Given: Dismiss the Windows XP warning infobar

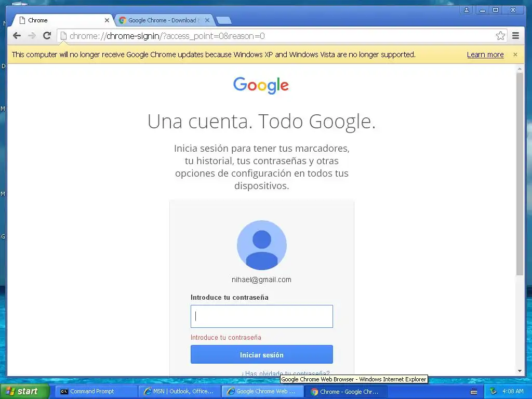Looking at the screenshot, I should [x=515, y=55].
